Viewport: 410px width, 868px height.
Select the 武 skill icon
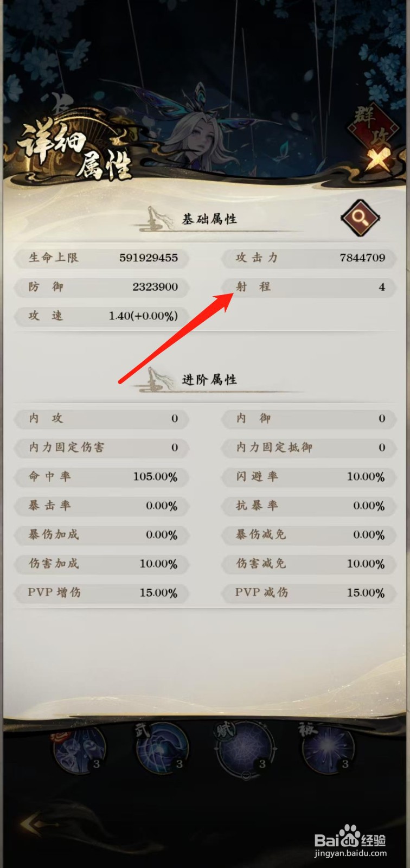coord(162,750)
